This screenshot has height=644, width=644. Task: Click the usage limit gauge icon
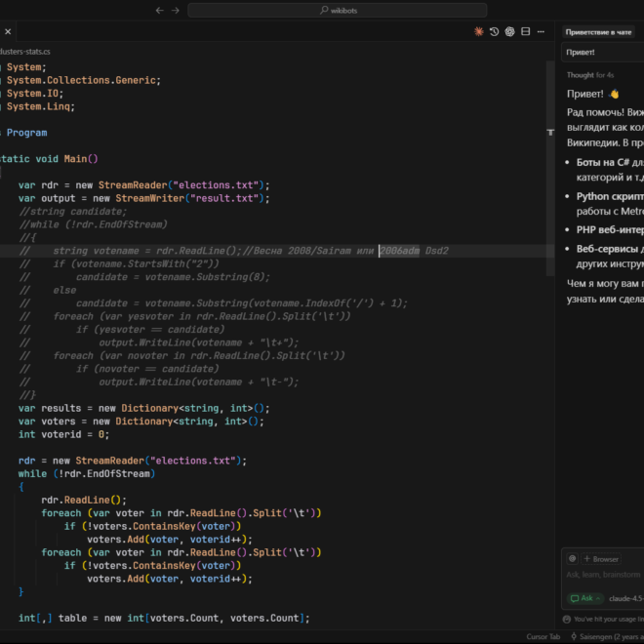[x=567, y=619]
